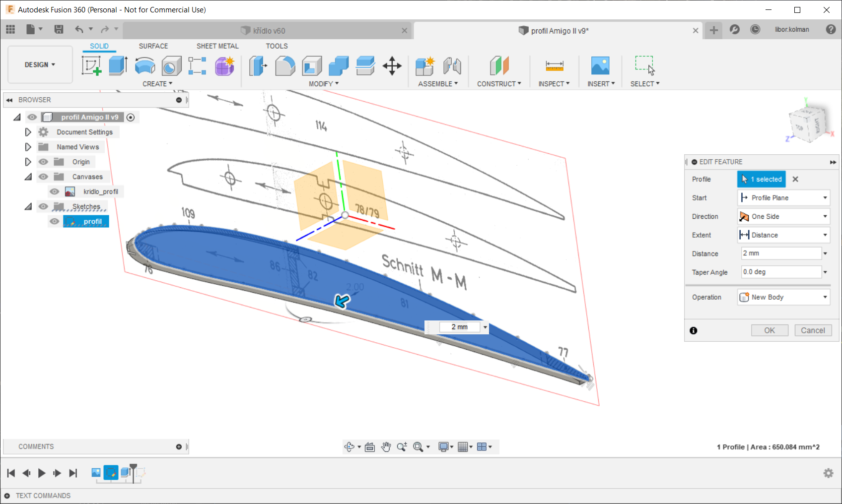The image size is (842, 504).
Task: Select the Create Sketch tool
Action: pyautogui.click(x=91, y=65)
